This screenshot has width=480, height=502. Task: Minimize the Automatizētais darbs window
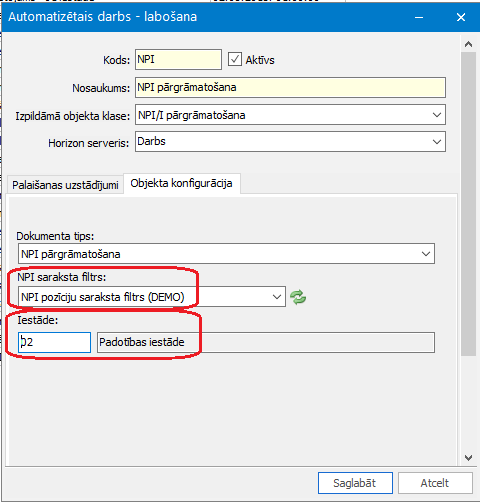pos(419,17)
